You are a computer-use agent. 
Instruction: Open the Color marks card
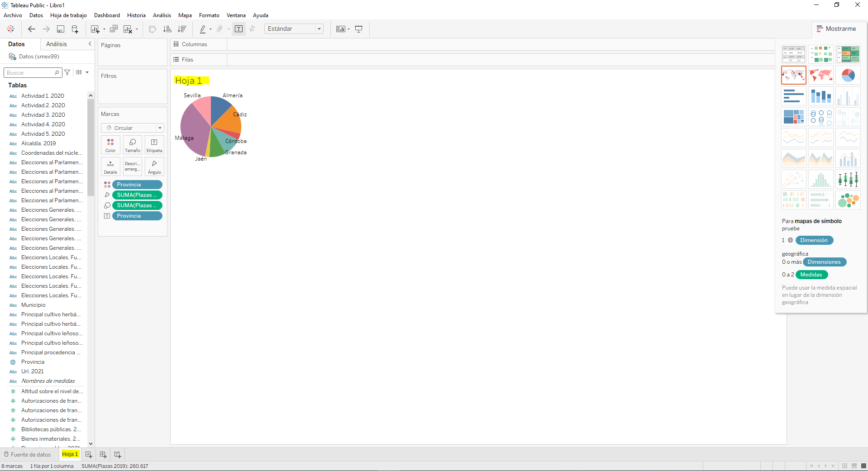110,145
